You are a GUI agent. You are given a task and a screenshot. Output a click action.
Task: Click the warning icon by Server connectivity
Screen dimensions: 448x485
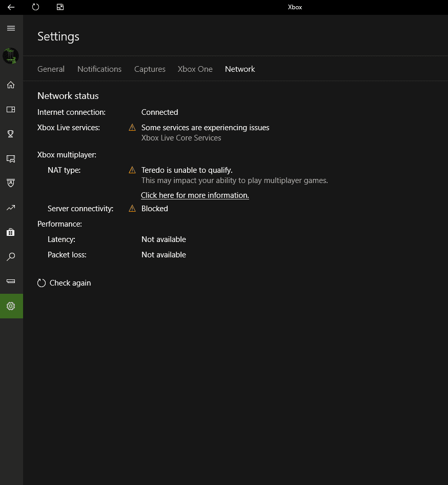point(132,209)
